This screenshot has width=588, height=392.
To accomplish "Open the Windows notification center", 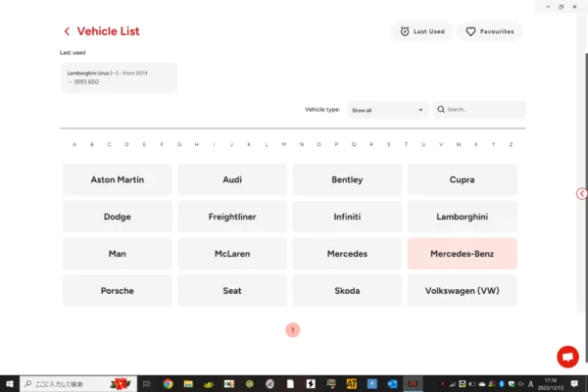I will click(574, 384).
